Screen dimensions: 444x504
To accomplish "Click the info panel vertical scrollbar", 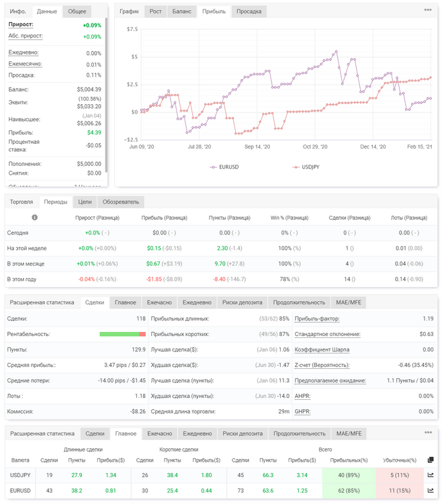I will pos(106,95).
